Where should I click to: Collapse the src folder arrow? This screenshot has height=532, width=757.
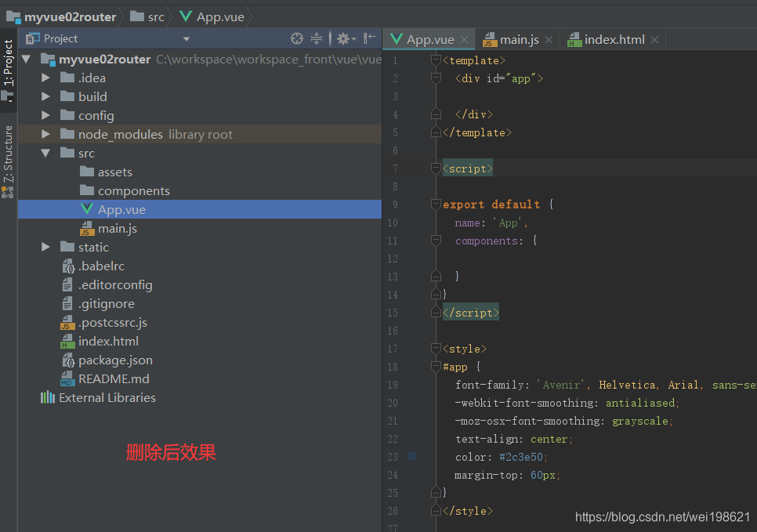click(46, 153)
